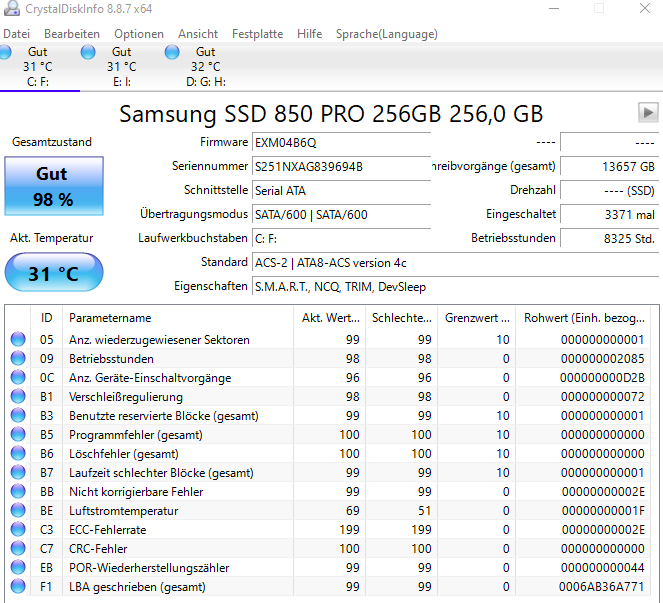Click status orb for CRC-Fehler row
Viewport: 663px width, 603px height.
pos(18,548)
